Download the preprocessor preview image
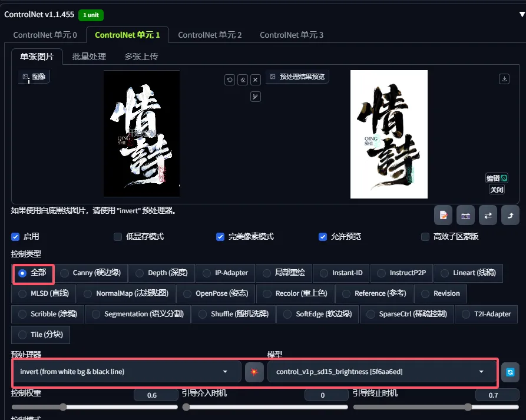 click(504, 79)
